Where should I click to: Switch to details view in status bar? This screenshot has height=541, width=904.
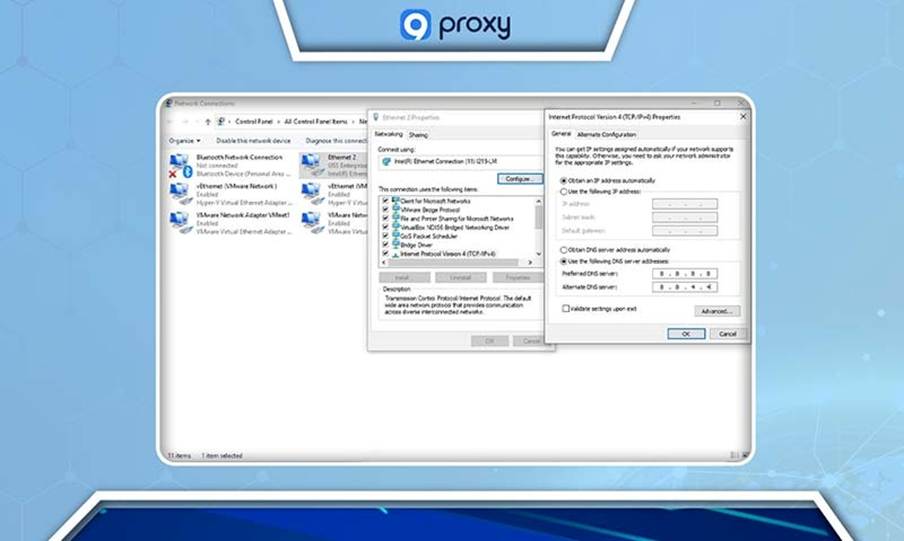[734, 456]
